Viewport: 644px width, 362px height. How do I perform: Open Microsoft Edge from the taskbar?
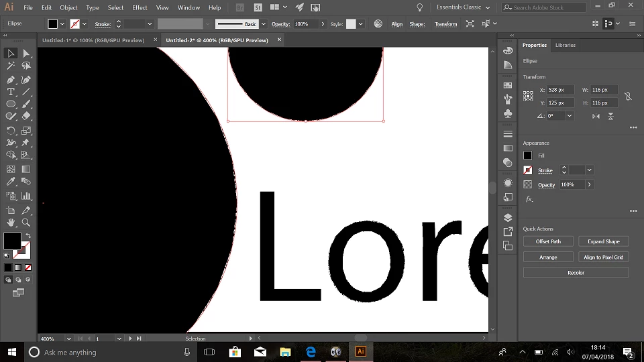pos(311,352)
